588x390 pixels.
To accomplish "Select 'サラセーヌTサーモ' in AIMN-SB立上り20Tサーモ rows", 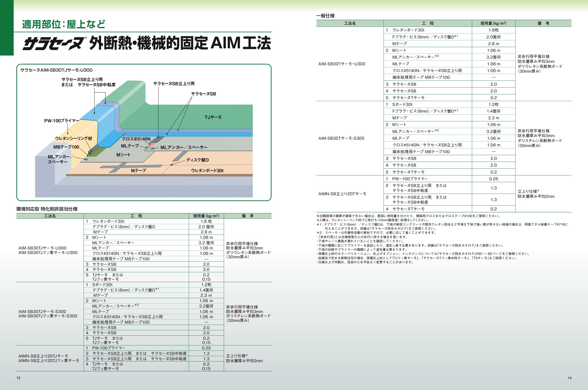I will tap(408, 209).
